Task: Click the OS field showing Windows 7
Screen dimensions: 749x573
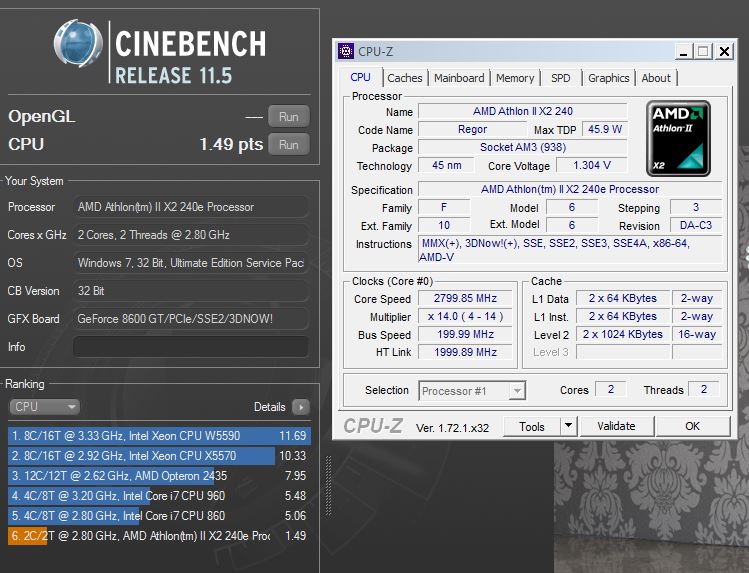Action: pos(191,263)
